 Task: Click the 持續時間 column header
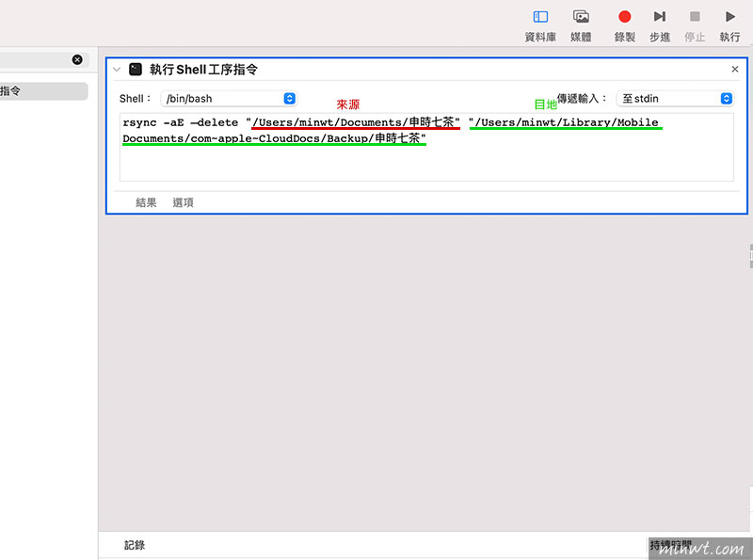[x=670, y=545]
